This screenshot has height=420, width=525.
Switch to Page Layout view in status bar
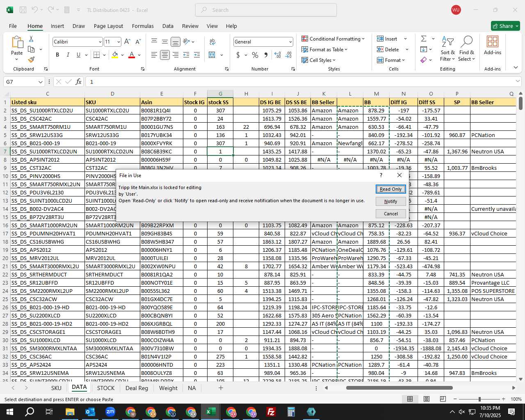(426, 399)
